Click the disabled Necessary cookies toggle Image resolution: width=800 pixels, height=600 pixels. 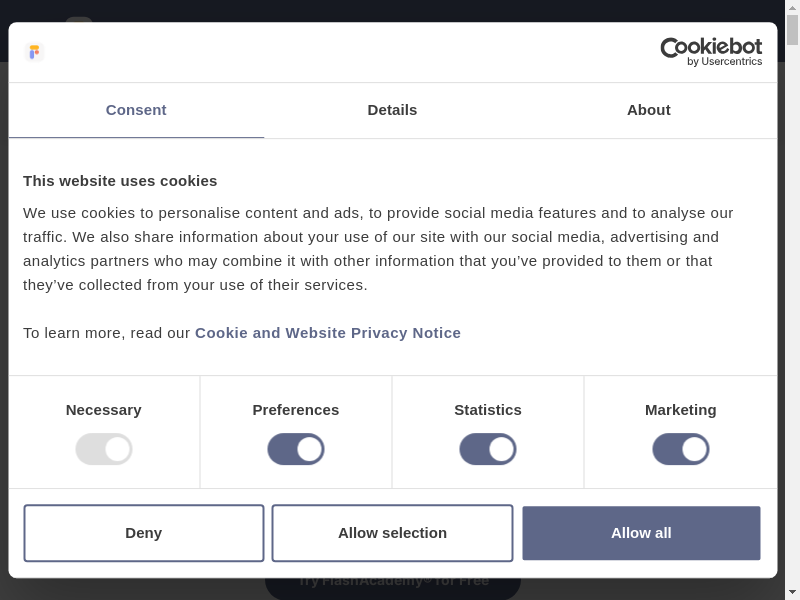click(x=104, y=449)
